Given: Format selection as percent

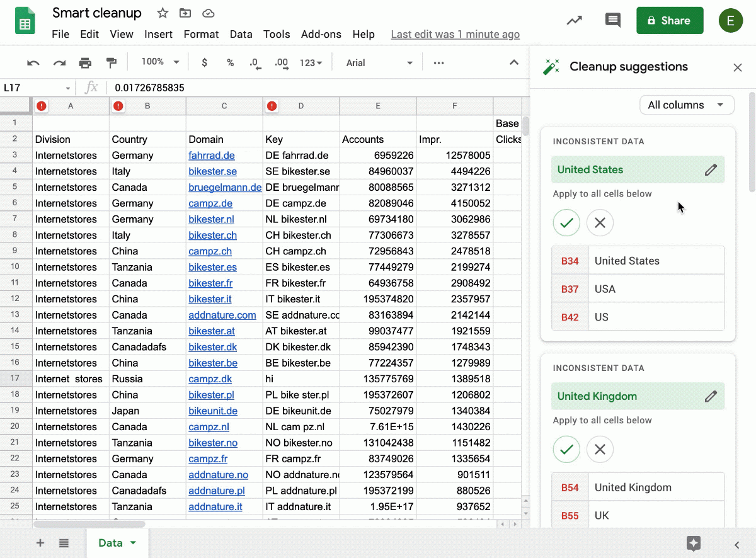Looking at the screenshot, I should [x=230, y=62].
